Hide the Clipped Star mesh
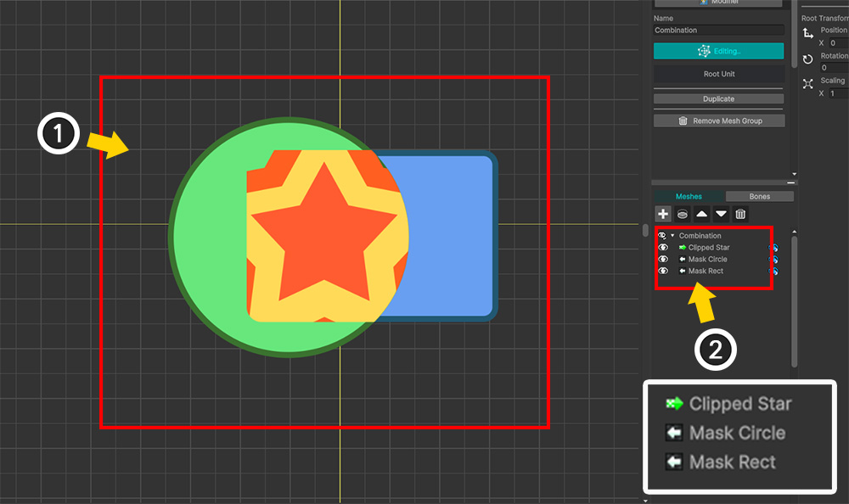Viewport: 849px width, 504px height. point(663,248)
